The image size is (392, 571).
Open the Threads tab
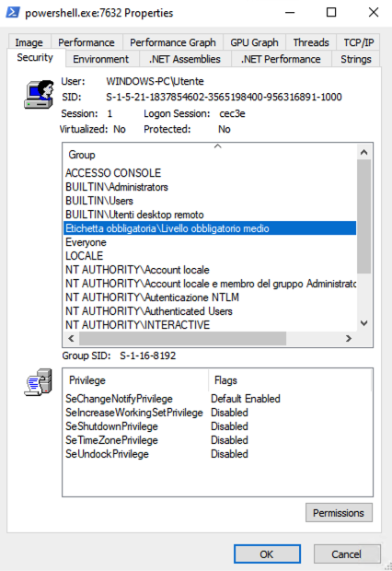pyautogui.click(x=311, y=42)
